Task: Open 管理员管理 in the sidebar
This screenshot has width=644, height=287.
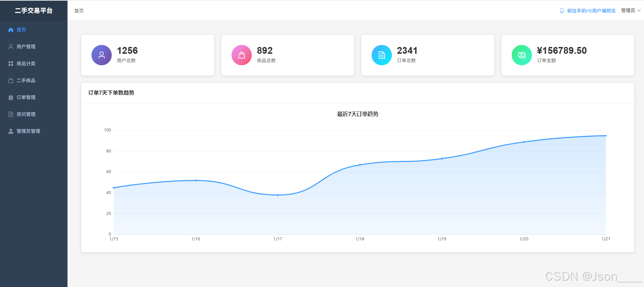Action: [x=34, y=131]
